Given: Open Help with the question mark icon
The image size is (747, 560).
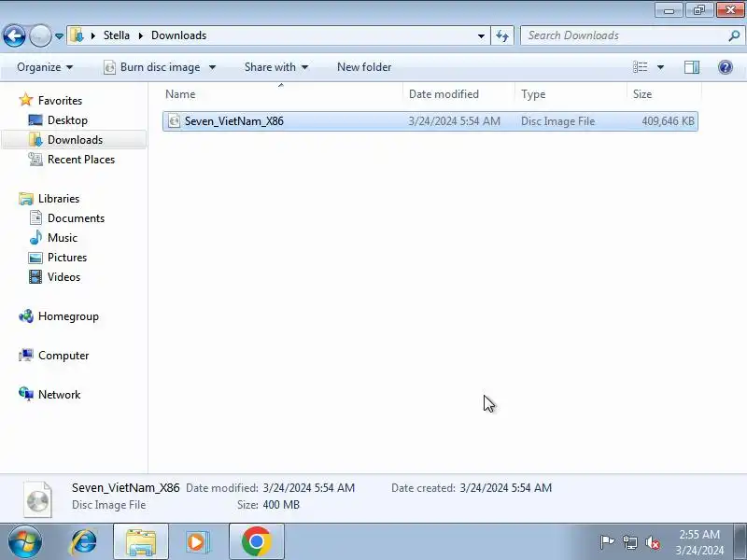Looking at the screenshot, I should pyautogui.click(x=726, y=67).
